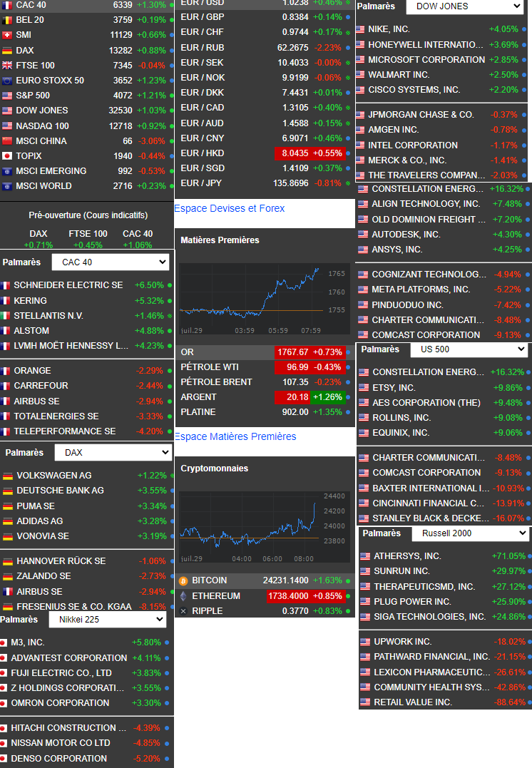The image size is (532, 768).
Task: Open the Russell 2000 Palmarès dropdown
Action: coord(470,533)
